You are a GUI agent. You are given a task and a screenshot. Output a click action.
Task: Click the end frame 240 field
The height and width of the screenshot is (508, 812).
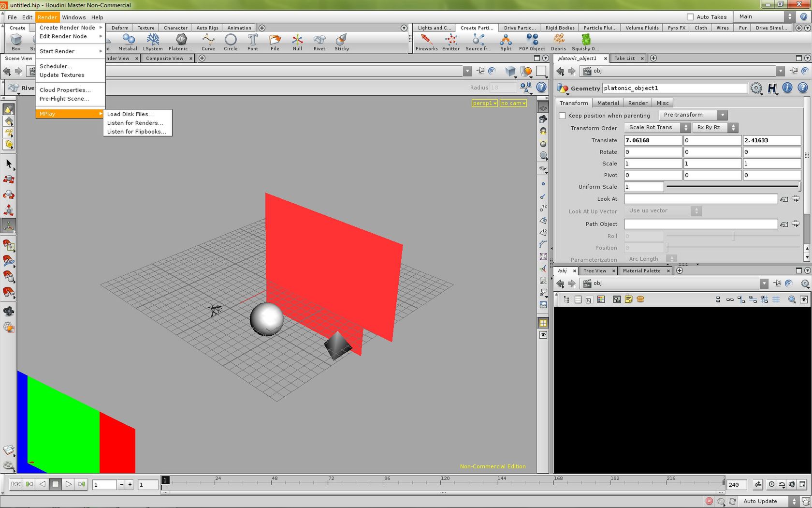tap(736, 484)
